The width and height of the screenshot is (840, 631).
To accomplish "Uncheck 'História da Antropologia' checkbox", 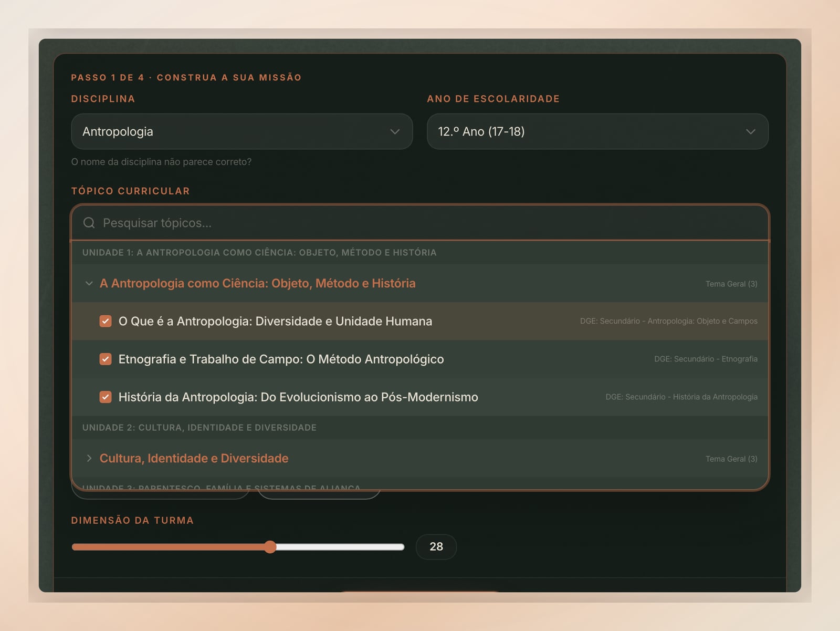I will [x=106, y=397].
